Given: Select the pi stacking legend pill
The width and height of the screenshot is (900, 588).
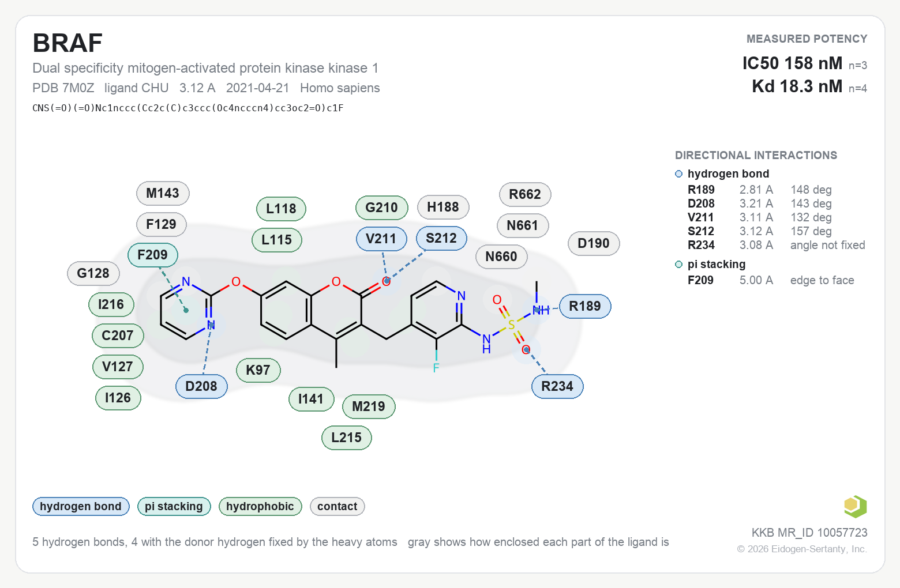Looking at the screenshot, I should (x=174, y=507).
